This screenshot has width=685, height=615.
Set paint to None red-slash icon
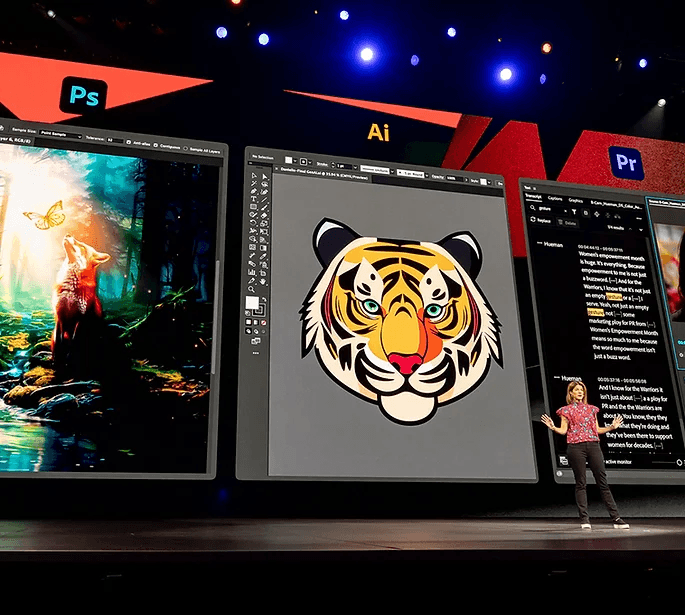tap(263, 322)
